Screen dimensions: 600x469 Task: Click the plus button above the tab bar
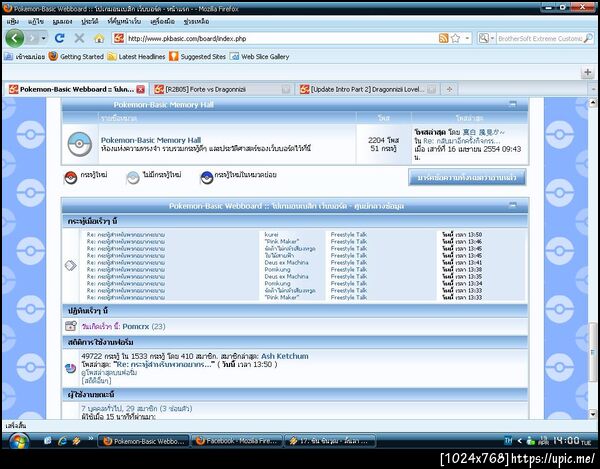(x=588, y=72)
